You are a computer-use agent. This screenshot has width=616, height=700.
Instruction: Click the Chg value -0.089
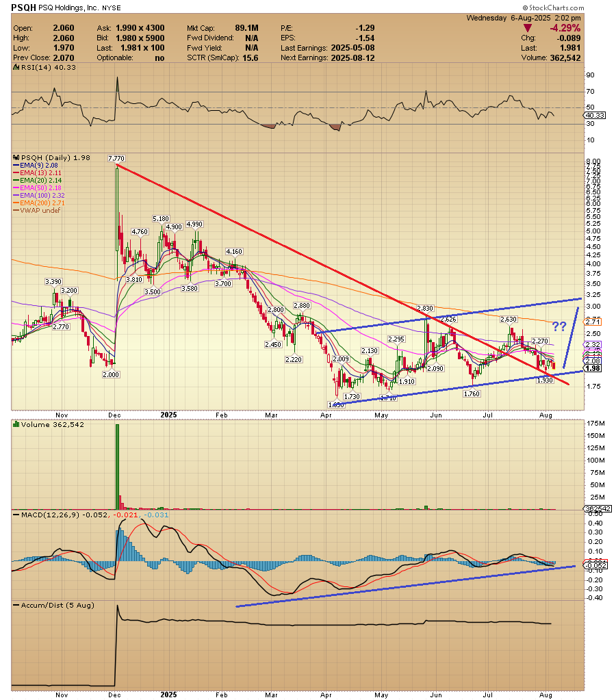pyautogui.click(x=569, y=38)
